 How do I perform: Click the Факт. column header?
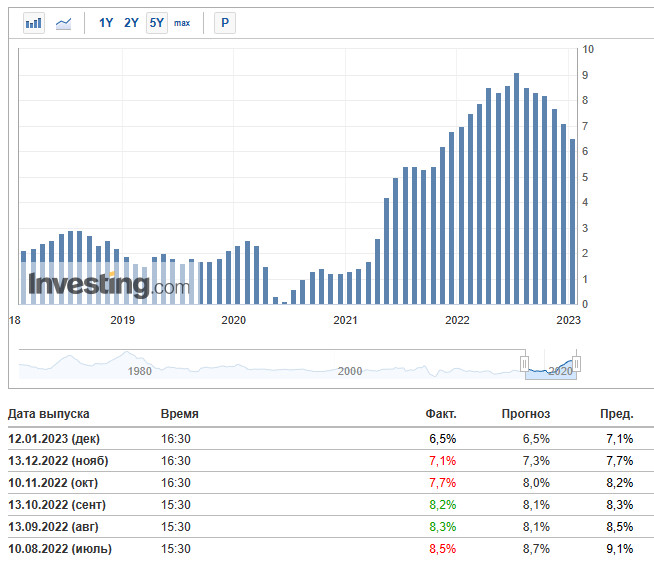point(440,413)
